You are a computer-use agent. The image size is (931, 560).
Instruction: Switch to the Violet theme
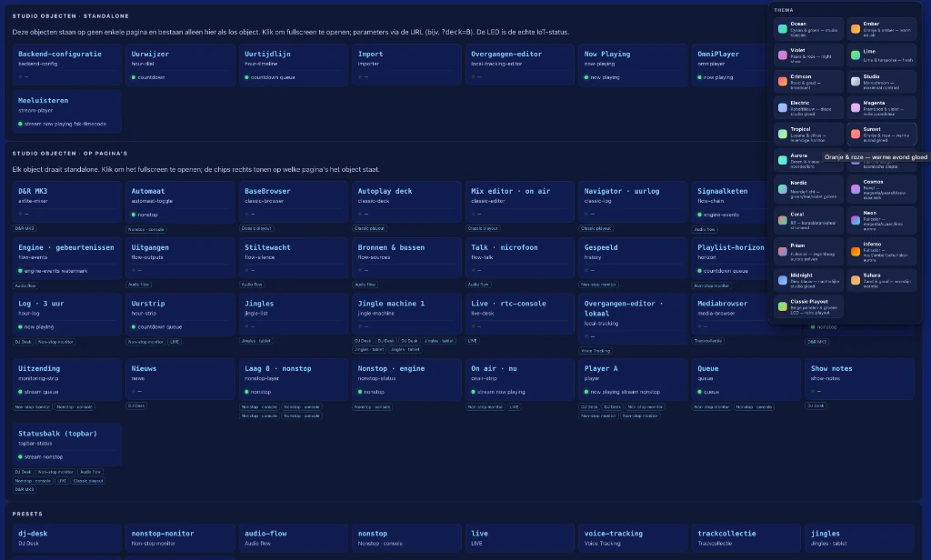pyautogui.click(x=808, y=55)
